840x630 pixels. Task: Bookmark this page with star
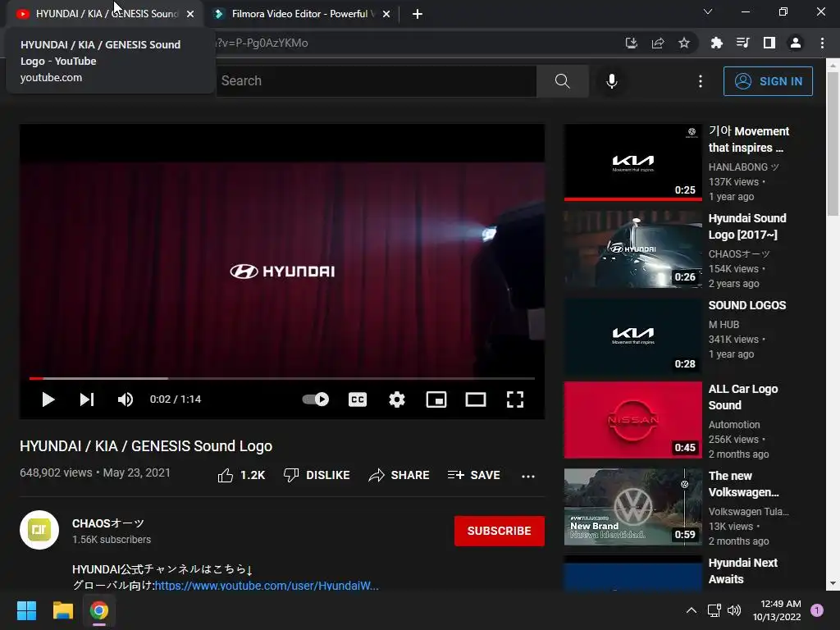pos(684,43)
